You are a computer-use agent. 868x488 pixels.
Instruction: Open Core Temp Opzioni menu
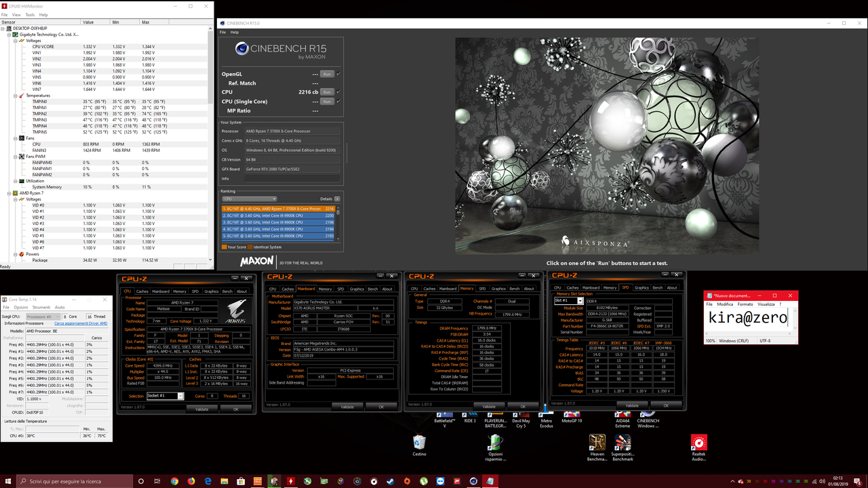[x=21, y=307]
